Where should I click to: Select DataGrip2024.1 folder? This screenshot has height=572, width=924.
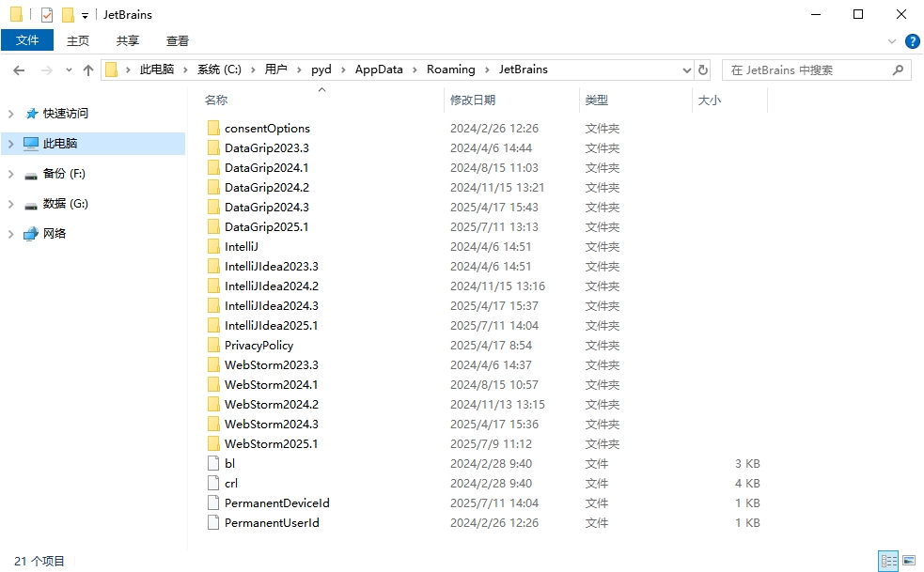click(266, 168)
